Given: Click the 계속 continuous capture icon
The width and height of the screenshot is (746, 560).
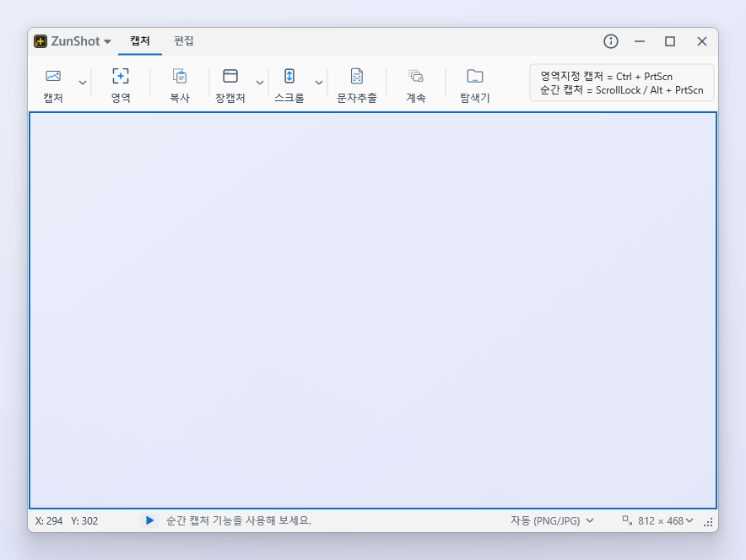Looking at the screenshot, I should click(416, 76).
